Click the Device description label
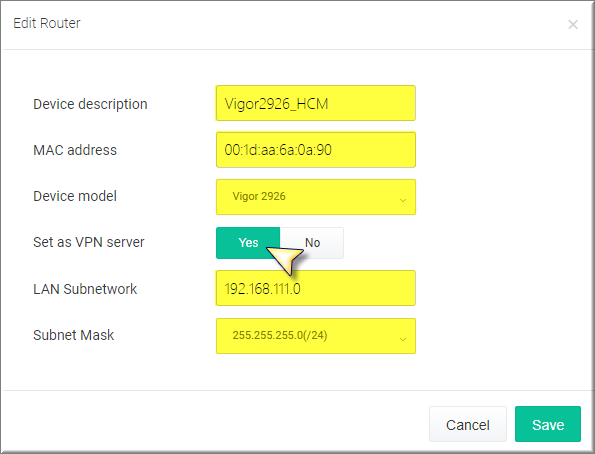The height and width of the screenshot is (454, 595). tap(90, 104)
